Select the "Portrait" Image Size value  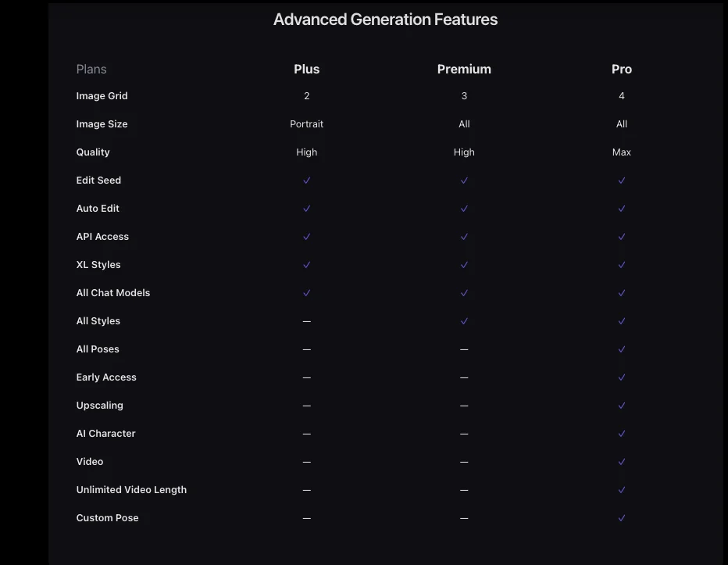pos(306,124)
